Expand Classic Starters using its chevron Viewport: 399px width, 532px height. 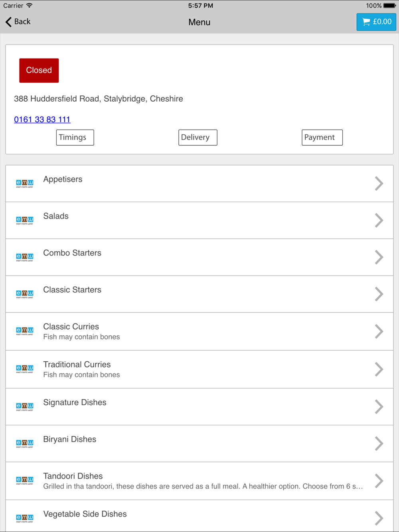pyautogui.click(x=379, y=294)
